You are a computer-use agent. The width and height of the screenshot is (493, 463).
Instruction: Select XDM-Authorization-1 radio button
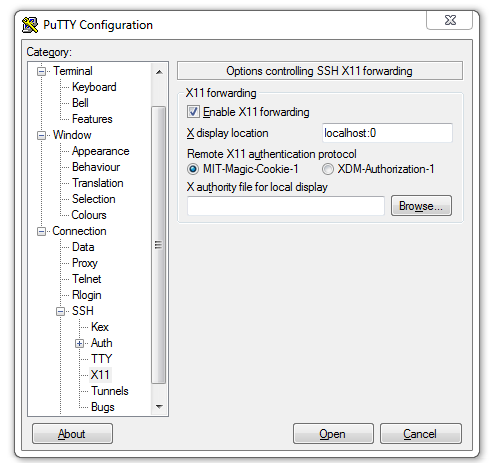point(328,169)
